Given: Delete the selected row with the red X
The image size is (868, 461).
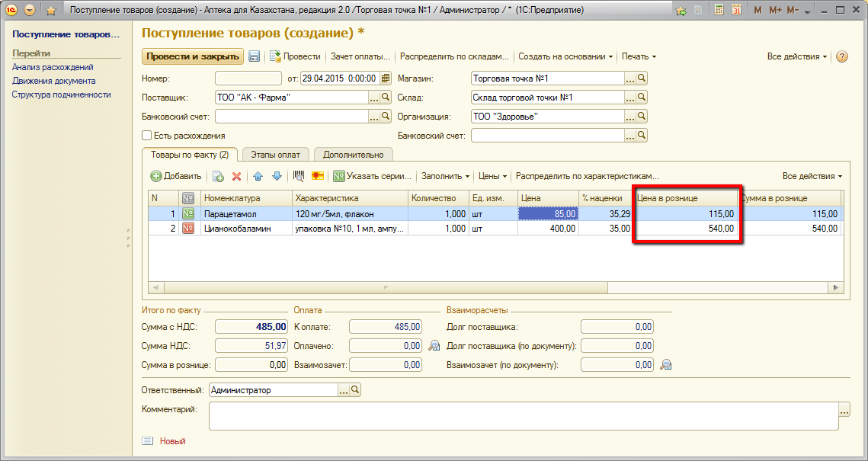Looking at the screenshot, I should click(236, 176).
